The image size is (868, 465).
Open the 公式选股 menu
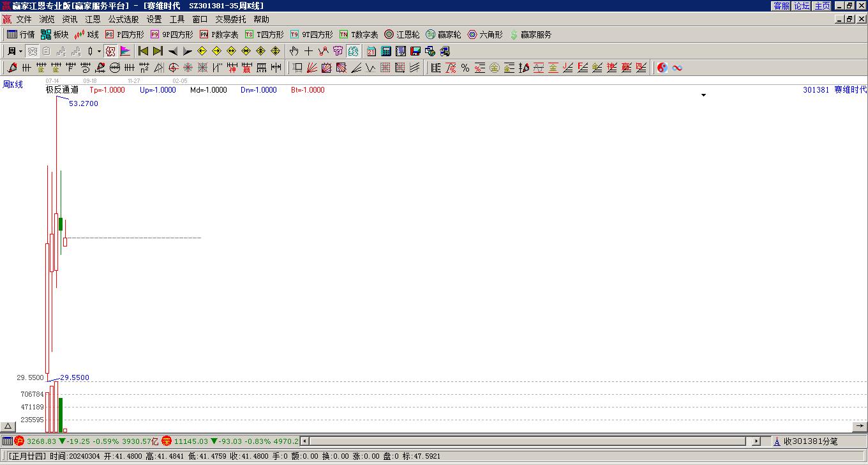[123, 20]
